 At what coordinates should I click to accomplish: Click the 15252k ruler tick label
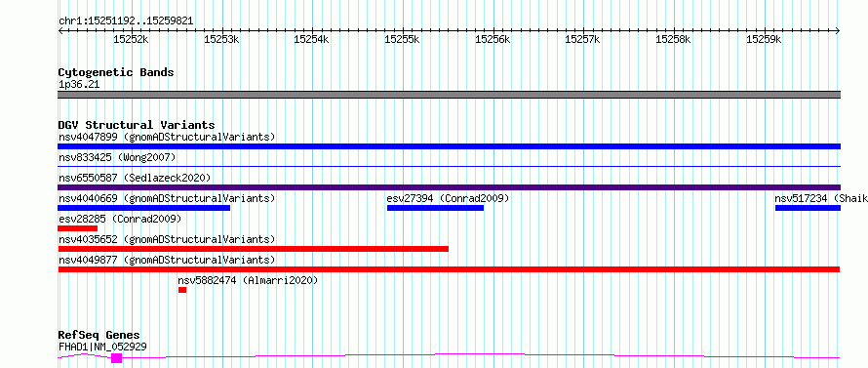point(132,39)
